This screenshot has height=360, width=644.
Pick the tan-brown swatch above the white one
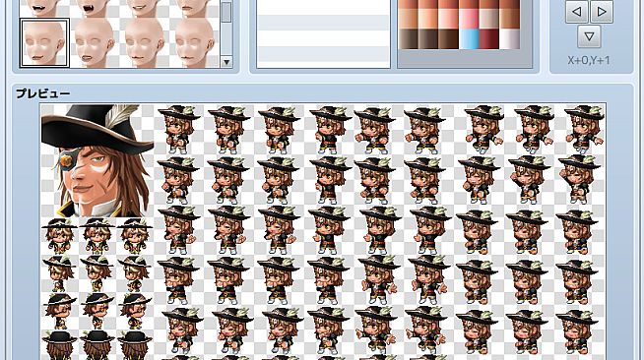[509, 19]
